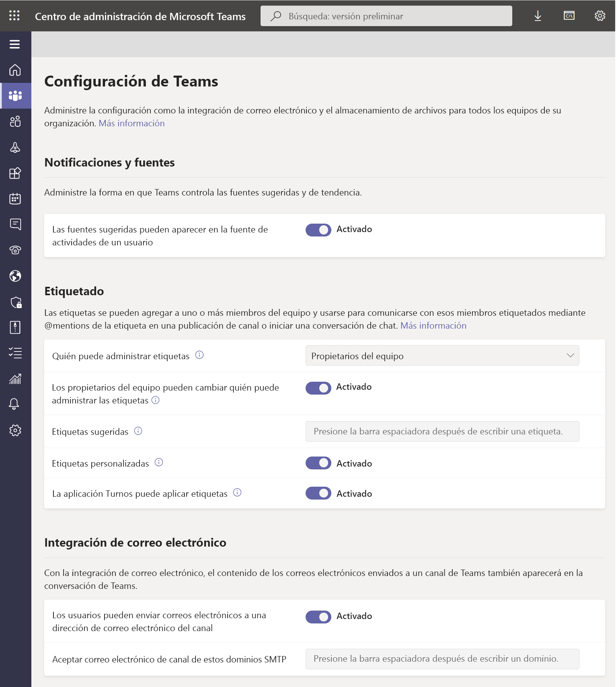Open Propietarios del equipo dropdown
The width and height of the screenshot is (616, 687).
tap(442, 356)
